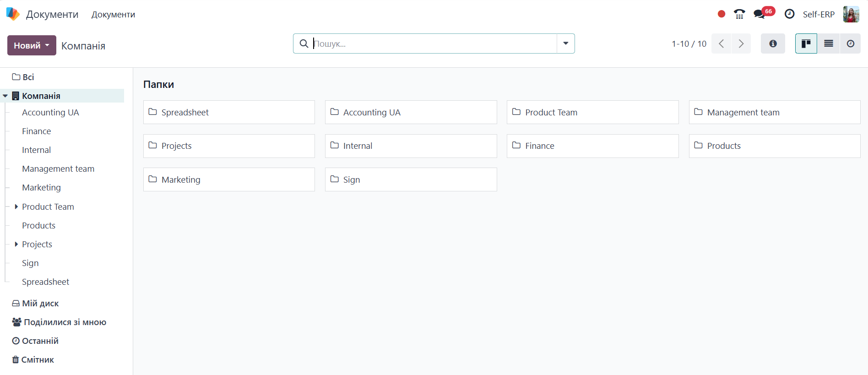Image resolution: width=868 pixels, height=375 pixels.
Task: Click the Documents app logo icon
Action: 13,14
